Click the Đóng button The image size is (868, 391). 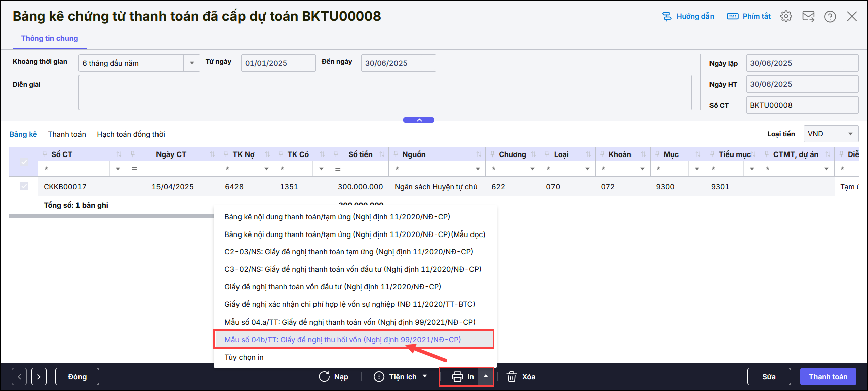click(77, 377)
